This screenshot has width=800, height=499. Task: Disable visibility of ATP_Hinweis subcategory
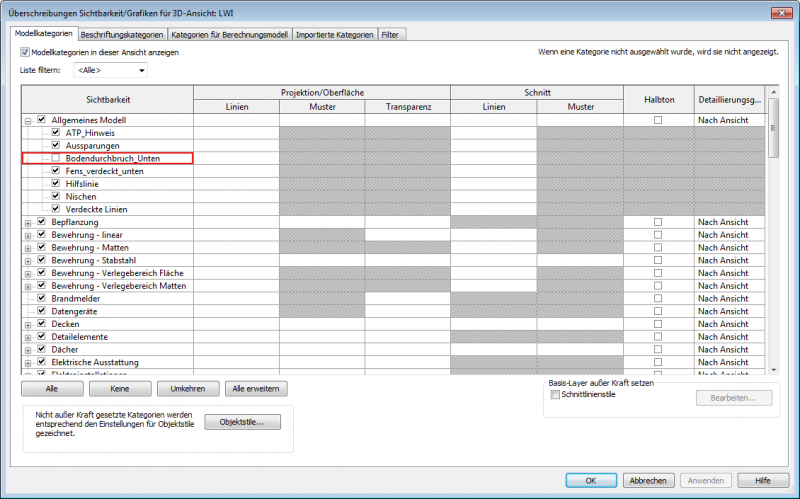(x=56, y=133)
